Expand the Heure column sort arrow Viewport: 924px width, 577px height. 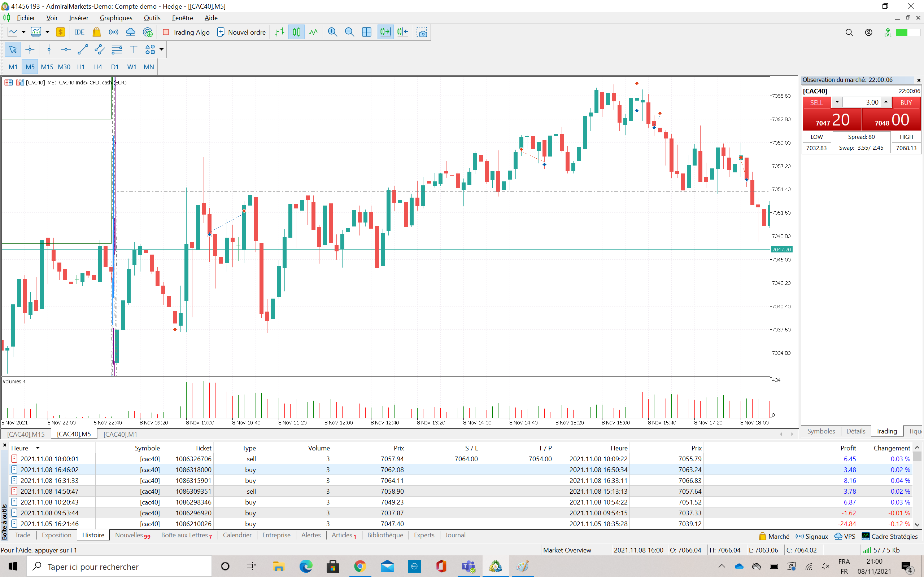(x=38, y=448)
